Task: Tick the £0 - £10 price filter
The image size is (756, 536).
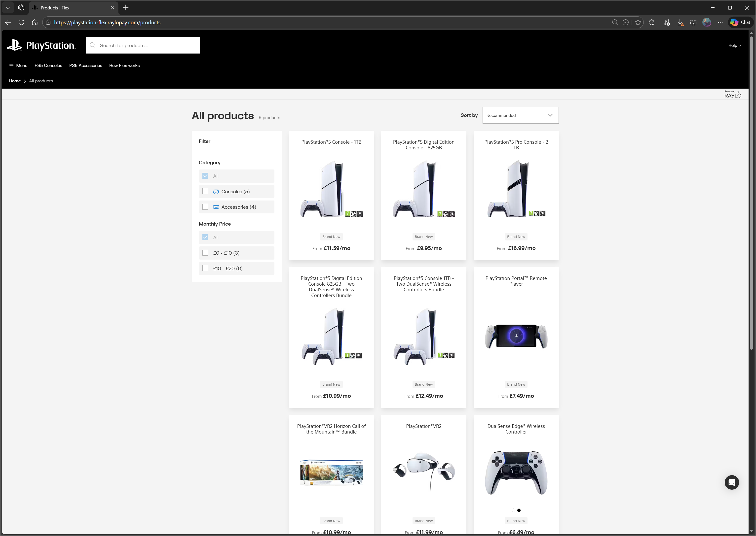Action: [x=205, y=253]
